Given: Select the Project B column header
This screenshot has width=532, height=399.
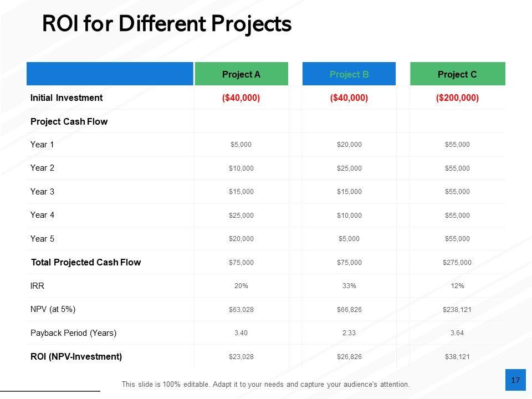Looking at the screenshot, I should tap(349, 74).
